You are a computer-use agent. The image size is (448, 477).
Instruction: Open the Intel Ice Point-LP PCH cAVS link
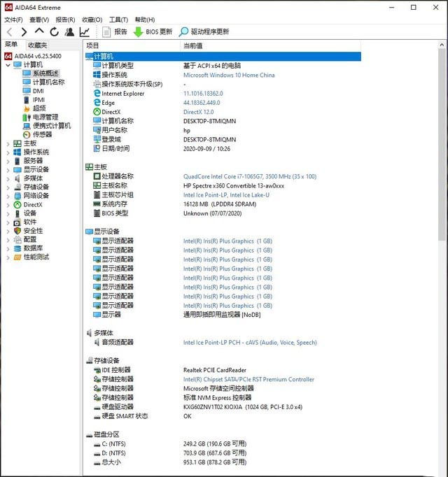point(250,343)
